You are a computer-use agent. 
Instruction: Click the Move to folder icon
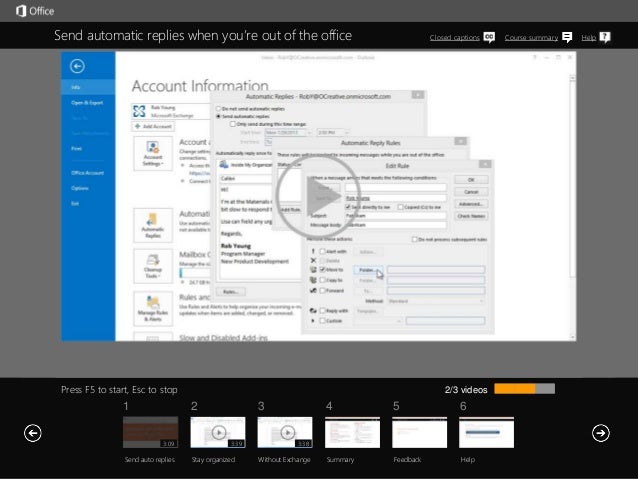[x=313, y=269]
